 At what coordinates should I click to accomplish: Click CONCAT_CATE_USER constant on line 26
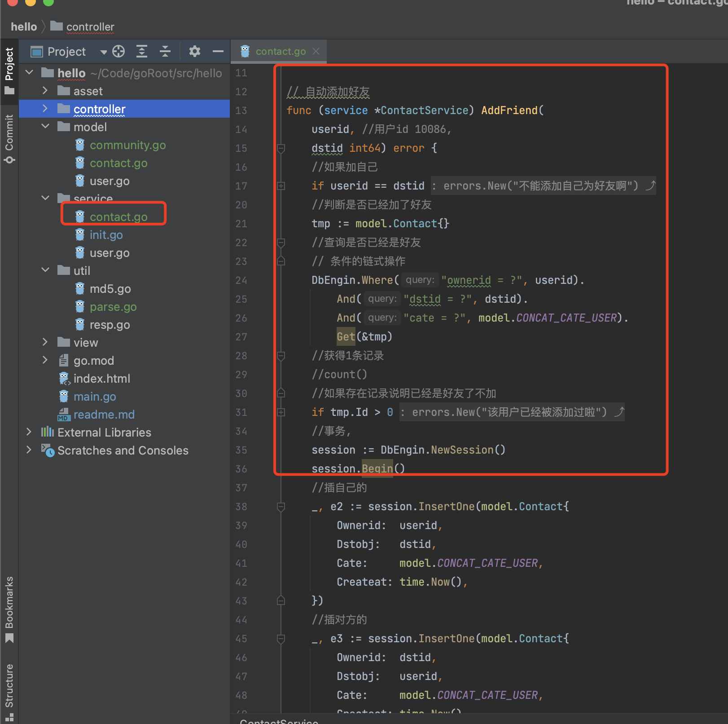tap(566, 318)
